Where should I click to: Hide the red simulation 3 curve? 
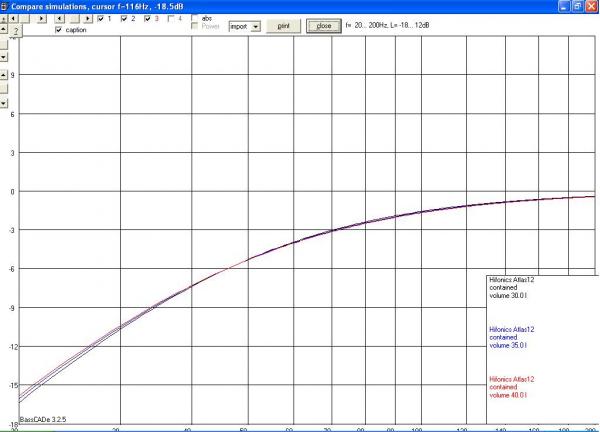146,19
